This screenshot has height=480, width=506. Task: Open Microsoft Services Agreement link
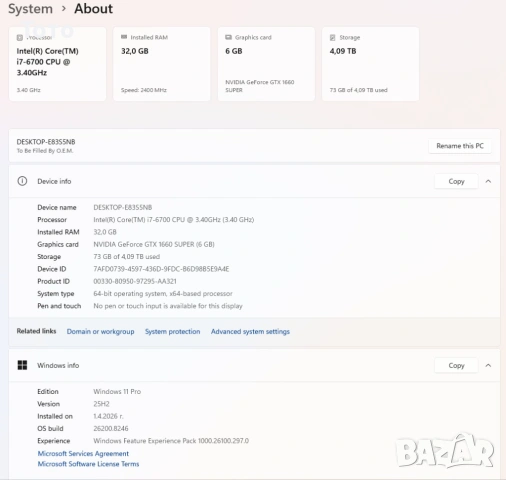pos(83,454)
